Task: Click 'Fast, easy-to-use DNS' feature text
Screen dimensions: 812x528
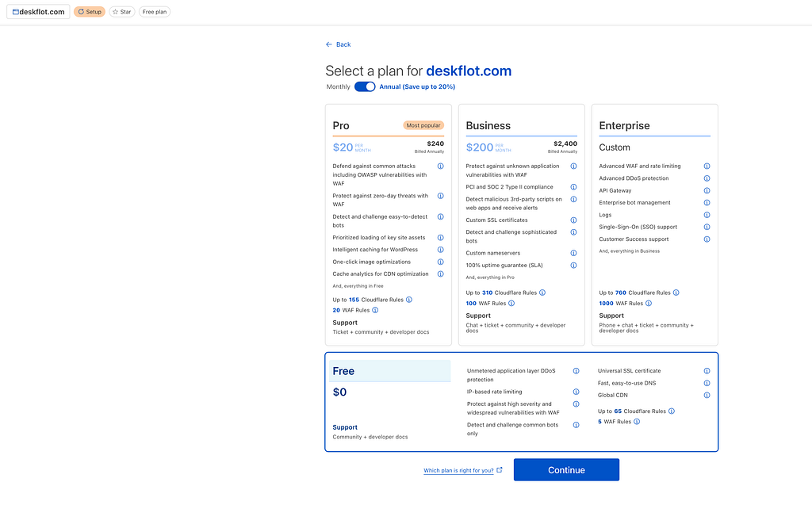Action: (626, 383)
